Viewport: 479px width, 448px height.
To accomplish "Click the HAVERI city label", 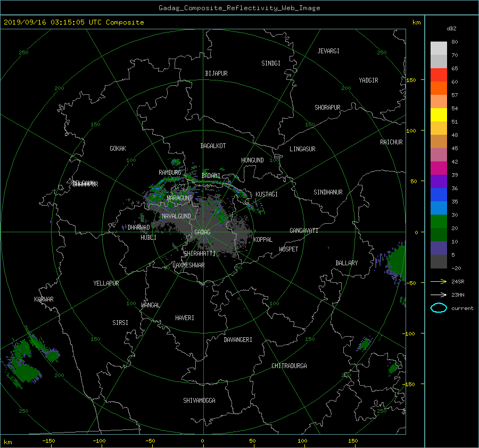I will [185, 318].
